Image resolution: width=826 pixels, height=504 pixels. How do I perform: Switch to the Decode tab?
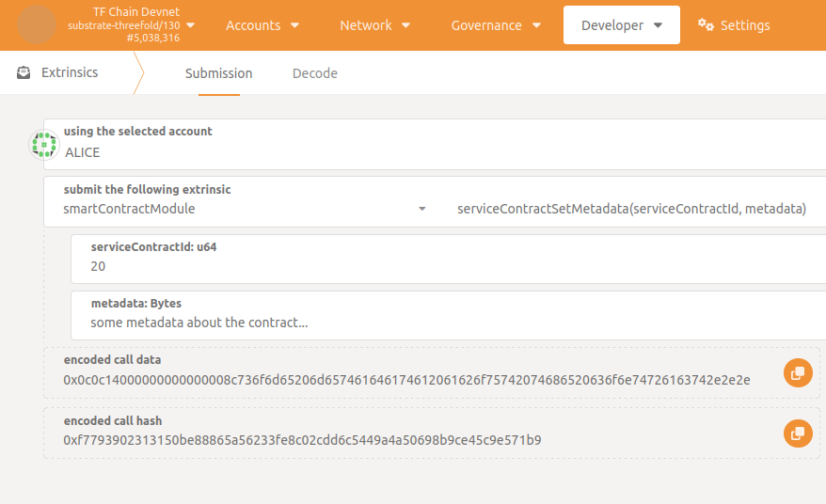[x=314, y=73]
